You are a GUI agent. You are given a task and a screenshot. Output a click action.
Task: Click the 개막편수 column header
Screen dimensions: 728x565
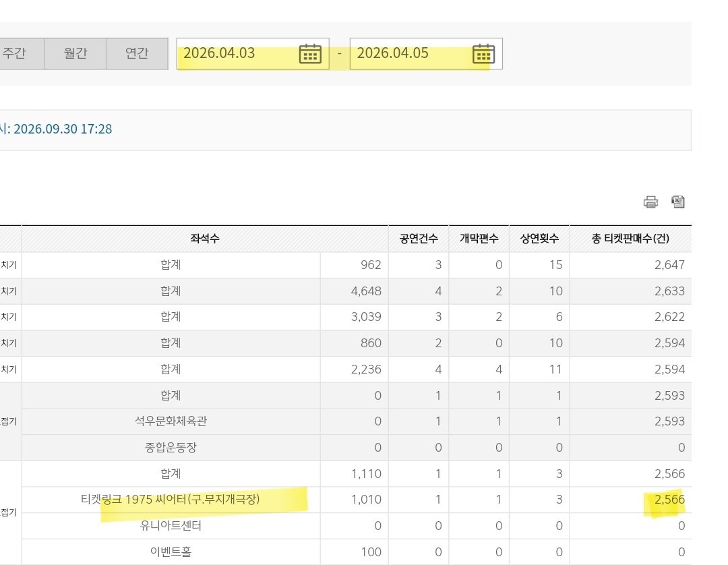pos(479,239)
